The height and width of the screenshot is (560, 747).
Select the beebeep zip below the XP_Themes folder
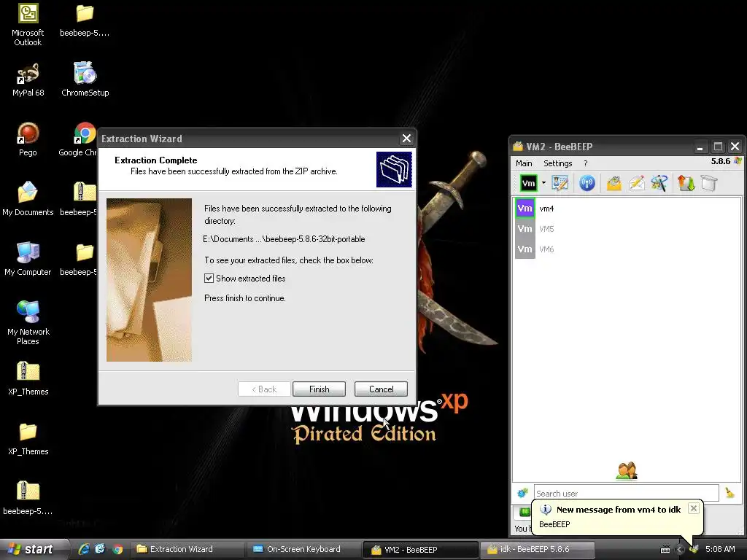28,498
